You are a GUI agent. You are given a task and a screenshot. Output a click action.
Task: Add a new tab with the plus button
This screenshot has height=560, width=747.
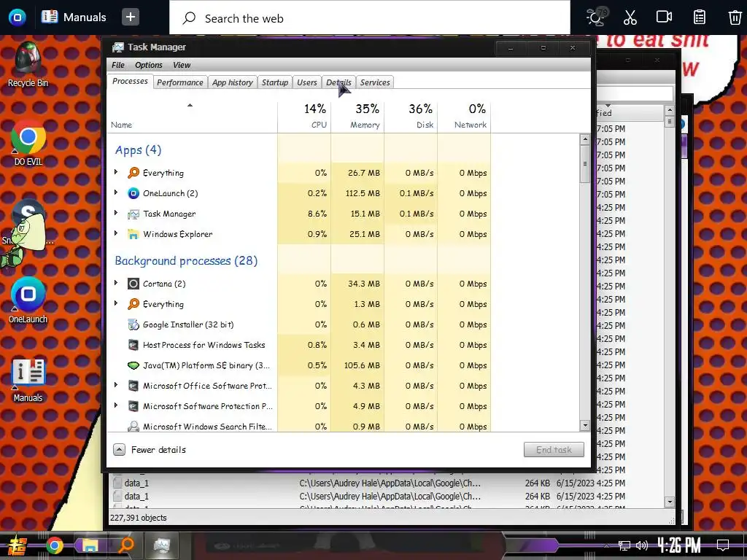point(130,17)
